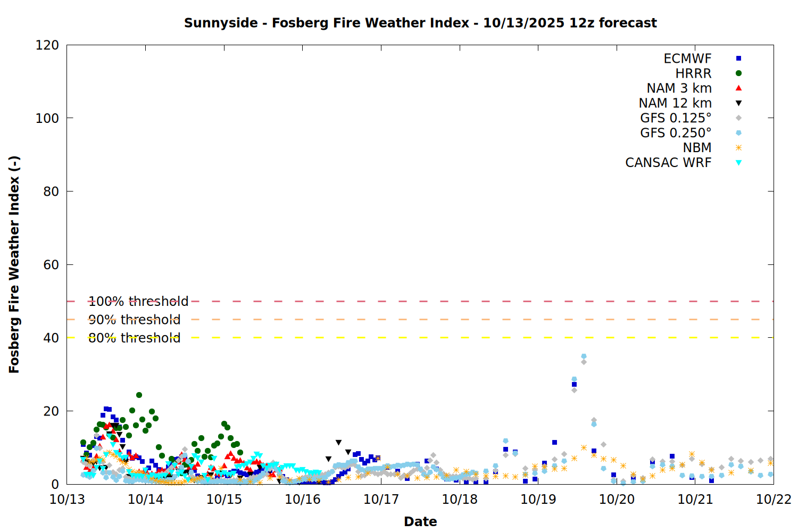Click the NAM 12 km black triangle marker
This screenshot has height=532, width=798.
point(738,103)
